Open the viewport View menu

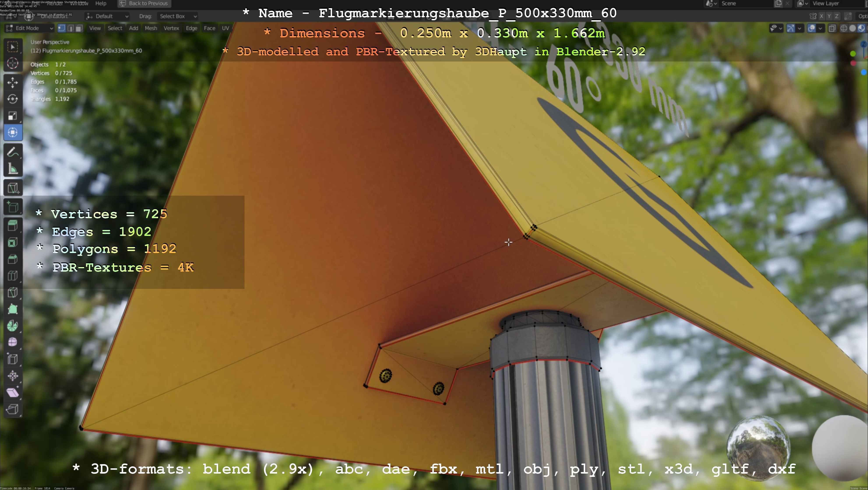point(95,28)
